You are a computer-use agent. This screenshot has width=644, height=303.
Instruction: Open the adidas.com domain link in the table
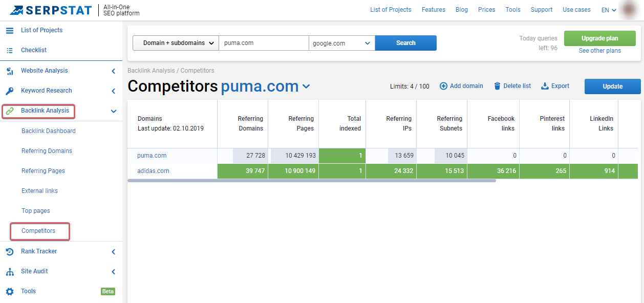[153, 171]
